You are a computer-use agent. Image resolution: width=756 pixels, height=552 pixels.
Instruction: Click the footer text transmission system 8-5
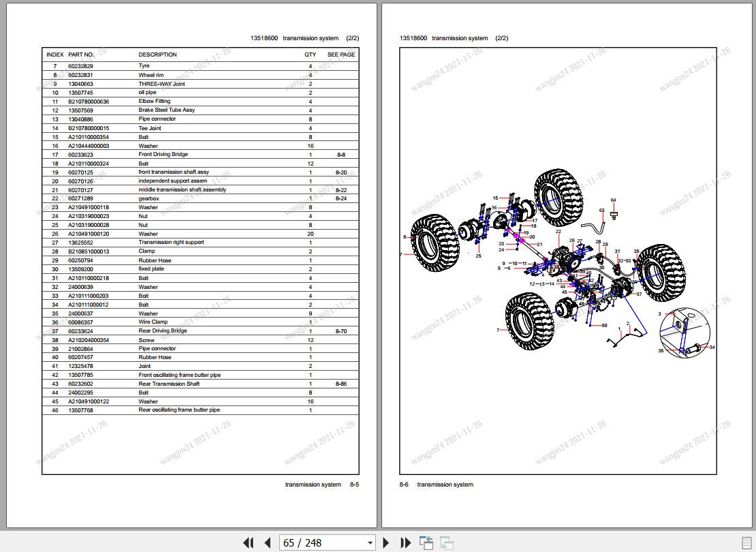point(320,484)
